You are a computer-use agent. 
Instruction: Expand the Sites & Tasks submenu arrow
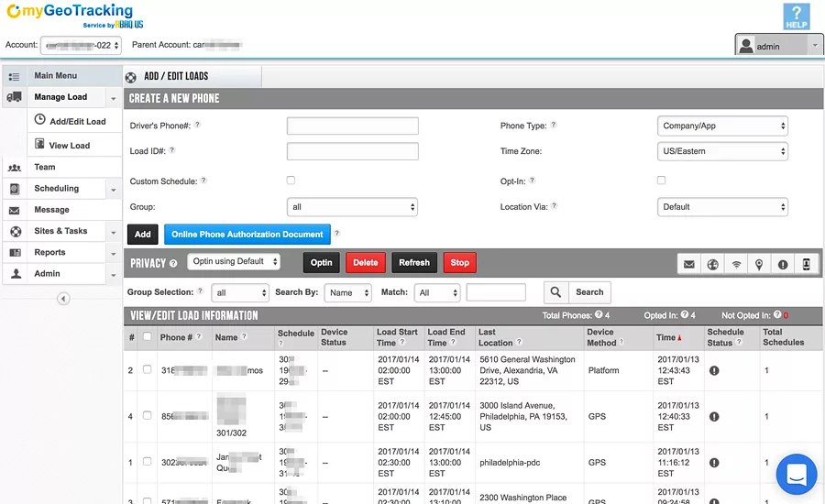(x=113, y=233)
